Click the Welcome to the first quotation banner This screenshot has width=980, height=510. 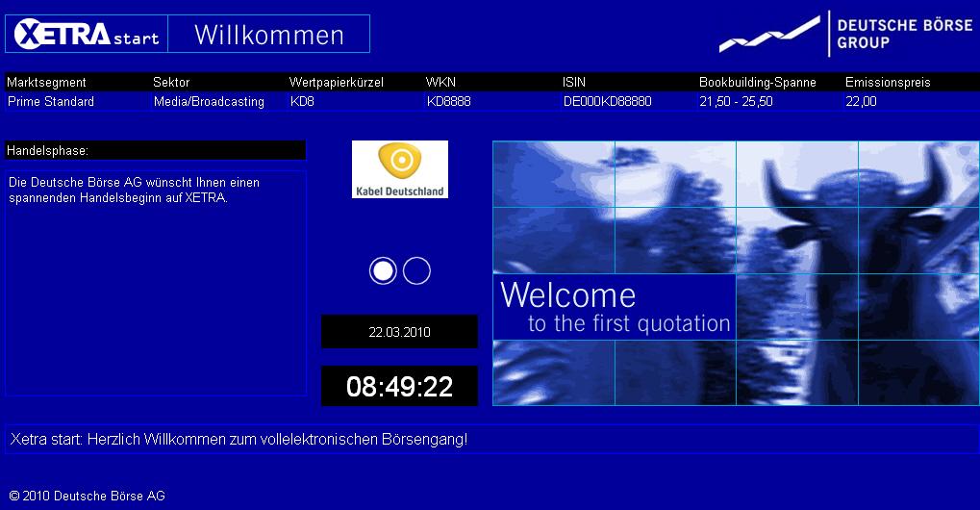[616, 308]
